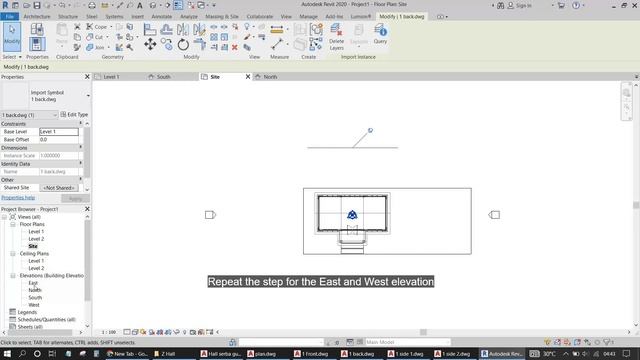Click the selection filter icon in the status bar
Image resolution: width=640 pixels, height=360 pixels.
point(607,342)
